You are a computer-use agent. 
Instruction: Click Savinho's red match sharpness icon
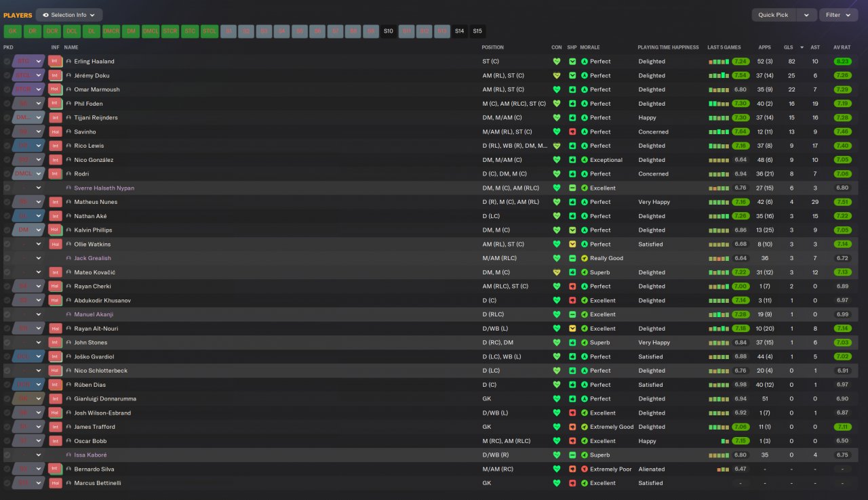572,132
